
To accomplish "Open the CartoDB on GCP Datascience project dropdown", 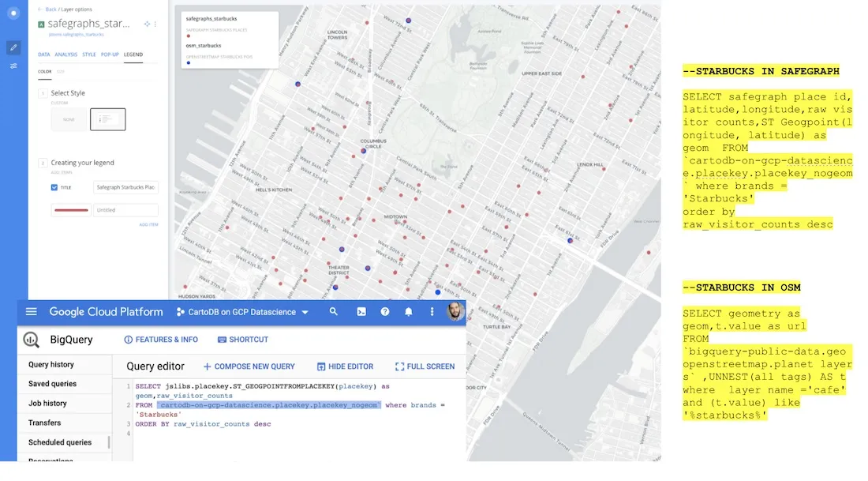I will pyautogui.click(x=239, y=311).
